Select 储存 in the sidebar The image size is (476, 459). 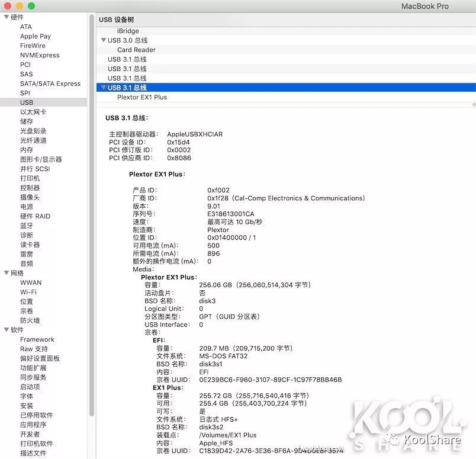(27, 121)
